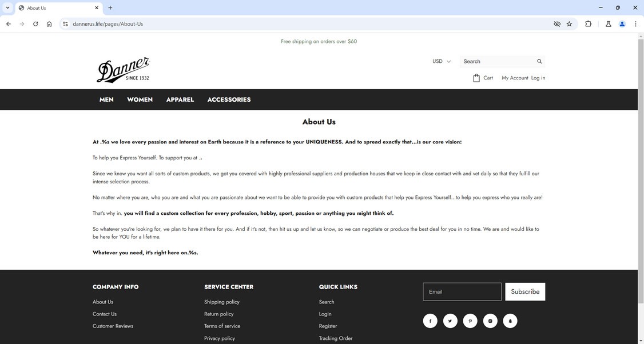The height and width of the screenshot is (344, 644).
Task: Open the MEN navigation menu
Action: click(x=106, y=100)
